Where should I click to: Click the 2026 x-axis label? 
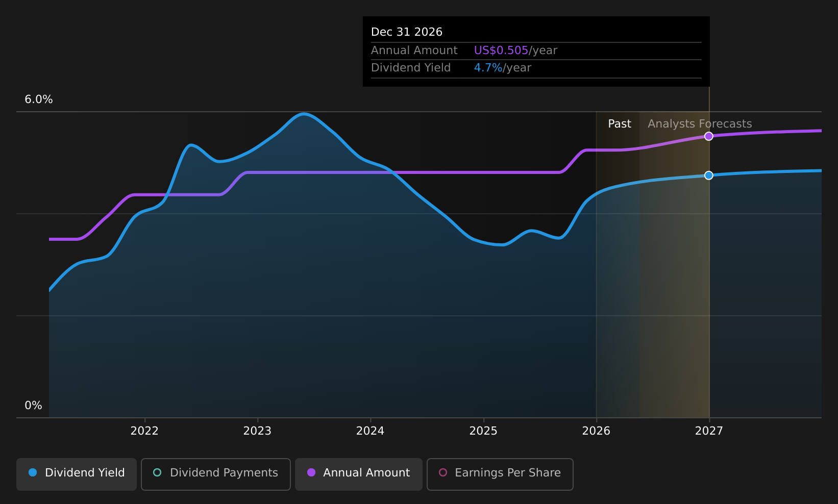596,431
